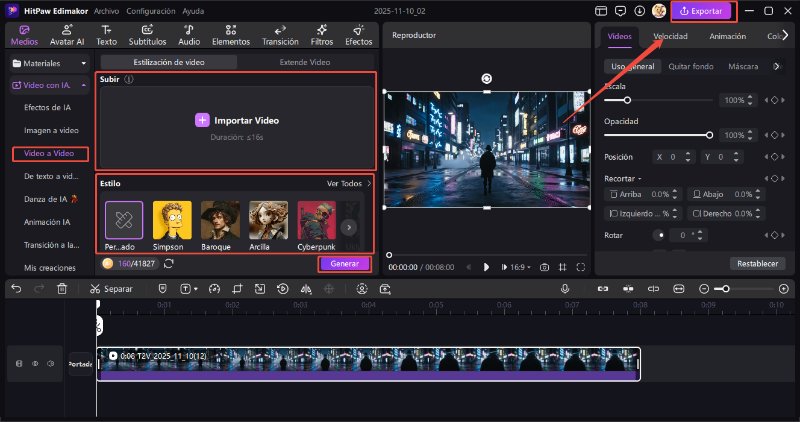Click the Restablecer button

click(757, 264)
